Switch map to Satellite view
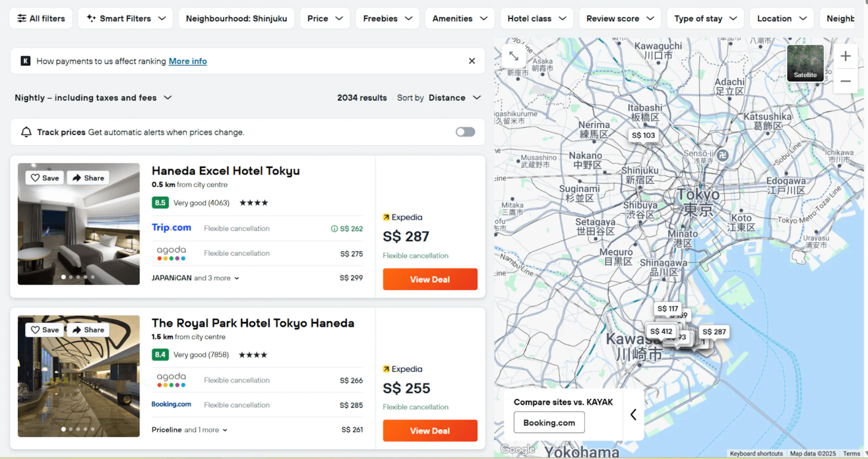 pyautogui.click(x=805, y=63)
